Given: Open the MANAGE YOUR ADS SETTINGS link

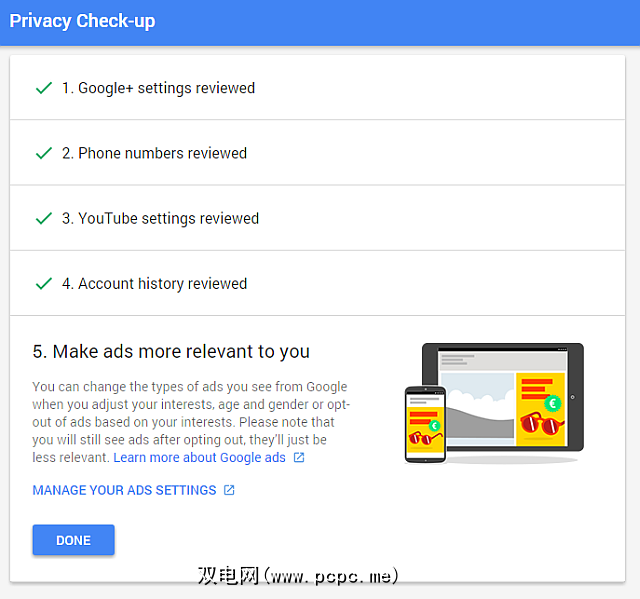Looking at the screenshot, I should (124, 490).
